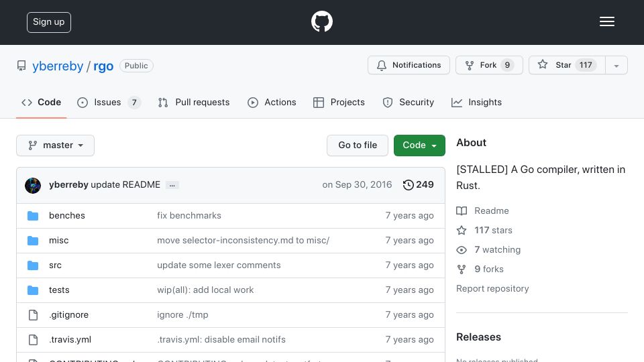Click yberreby author name in commit row
This screenshot has height=362, width=644.
(68, 185)
